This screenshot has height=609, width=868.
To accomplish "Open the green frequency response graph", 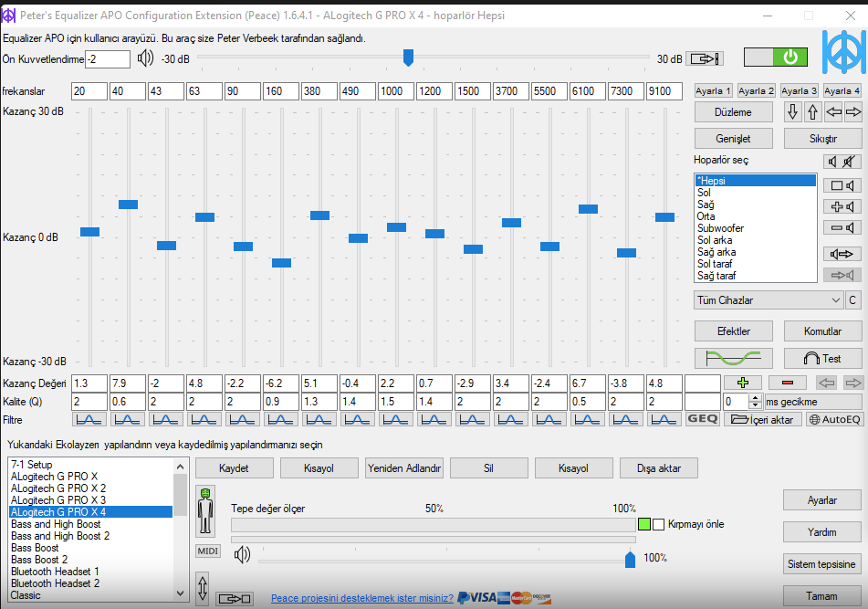I will pos(734,358).
